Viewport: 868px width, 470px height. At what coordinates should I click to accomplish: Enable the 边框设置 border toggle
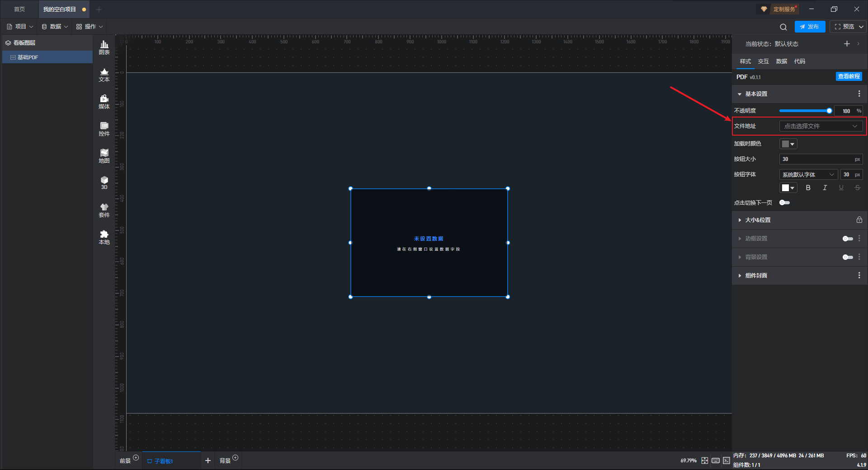coord(847,239)
